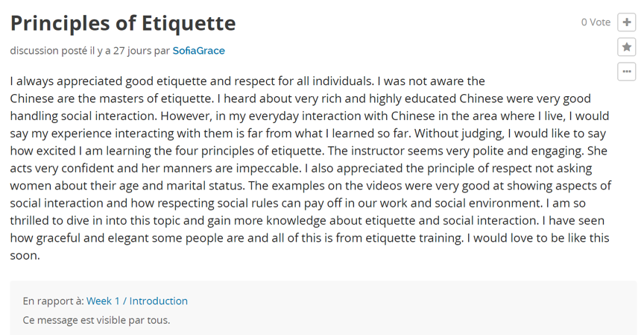Click 'Ce message est visible par tous' notice
The height and width of the screenshot is (335, 644).
[x=96, y=320]
